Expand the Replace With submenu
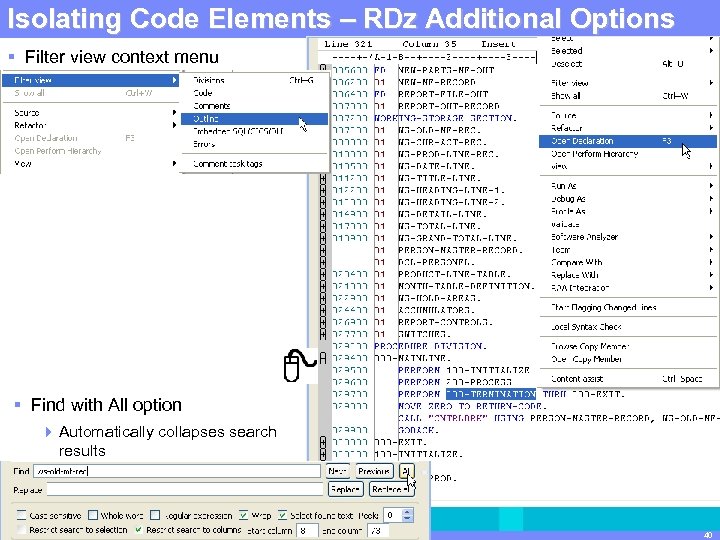Viewport: 720px width, 540px height. (628, 275)
